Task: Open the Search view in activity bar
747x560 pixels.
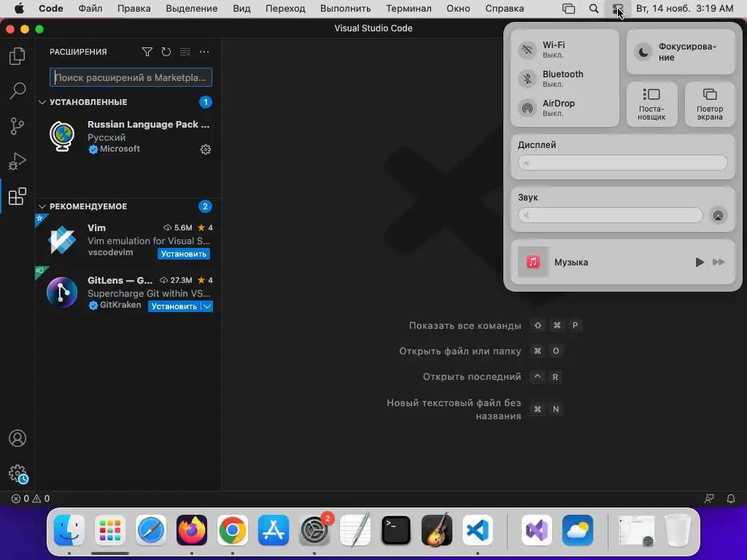Action: [x=18, y=91]
